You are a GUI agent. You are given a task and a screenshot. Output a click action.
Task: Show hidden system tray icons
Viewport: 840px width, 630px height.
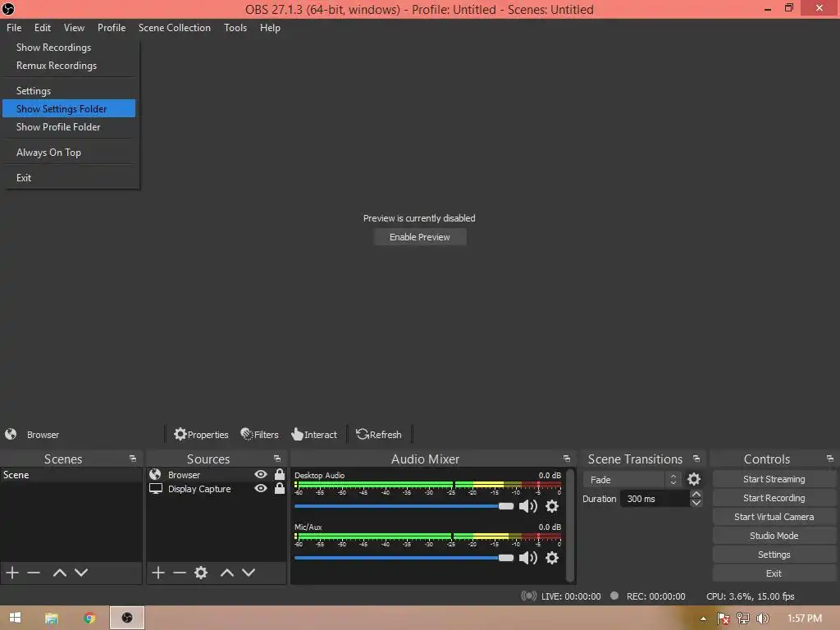pyautogui.click(x=703, y=619)
